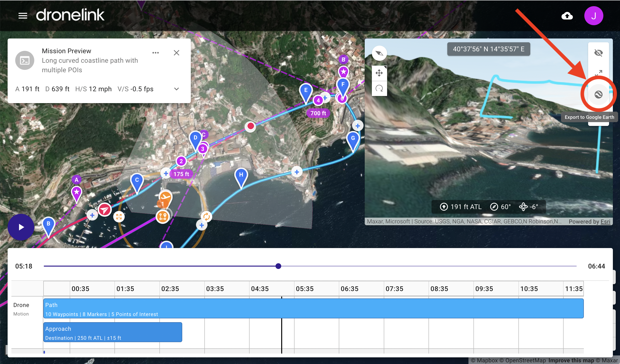Select the rotate tool in 3D view
The image size is (620, 364).
(379, 88)
